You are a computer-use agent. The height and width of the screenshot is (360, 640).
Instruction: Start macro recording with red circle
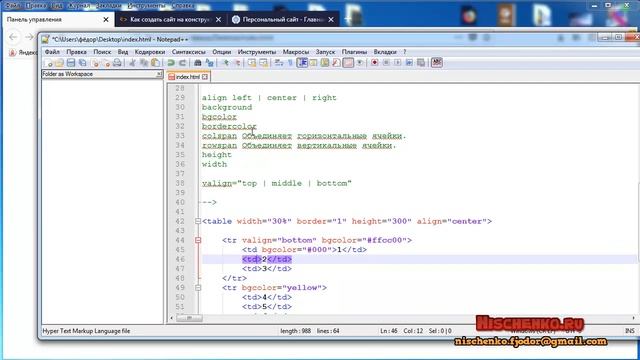tap(374, 63)
